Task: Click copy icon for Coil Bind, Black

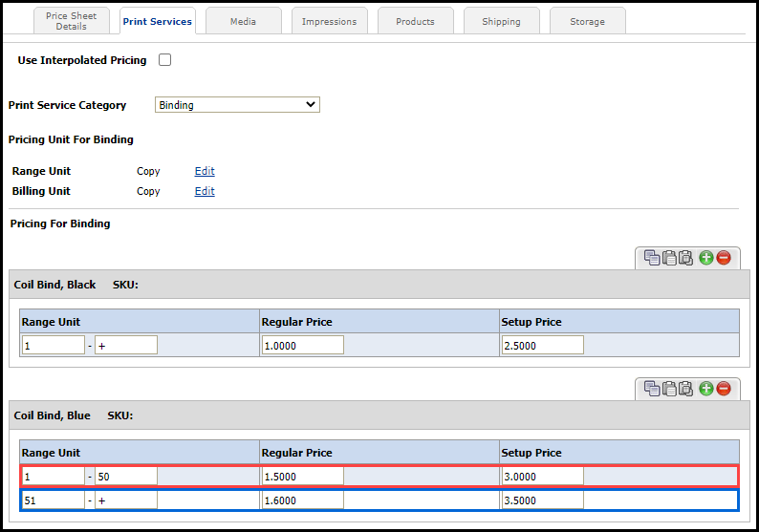Action: click(x=652, y=257)
